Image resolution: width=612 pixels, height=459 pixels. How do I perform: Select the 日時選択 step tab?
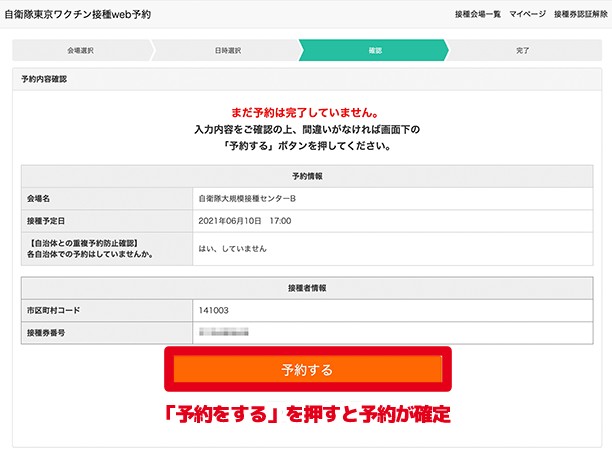tap(228, 50)
